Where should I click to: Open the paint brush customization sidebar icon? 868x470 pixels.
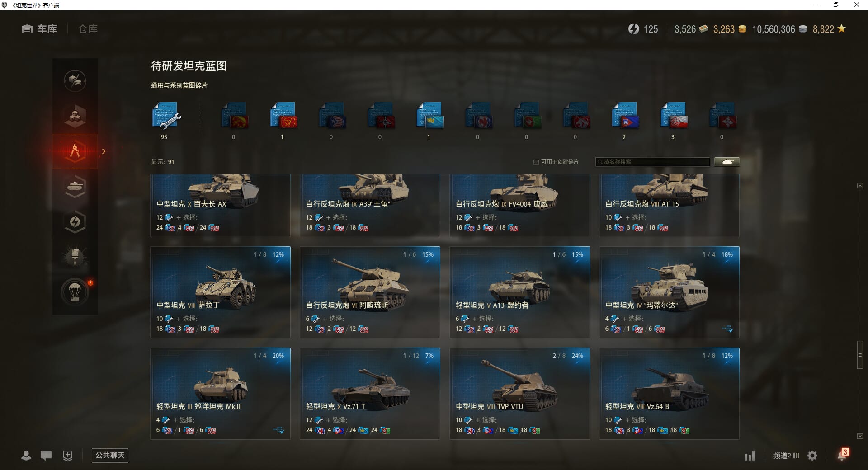tap(75, 257)
